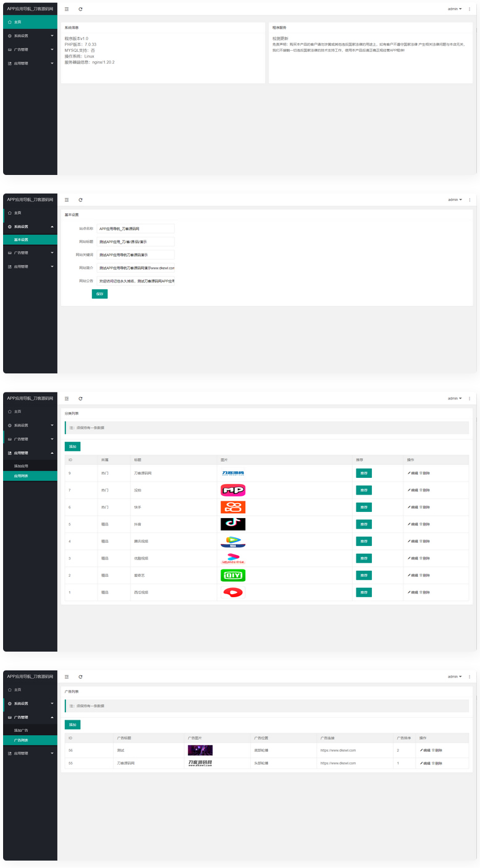Open the three-dot menu above 分类列表 panel

click(469, 398)
